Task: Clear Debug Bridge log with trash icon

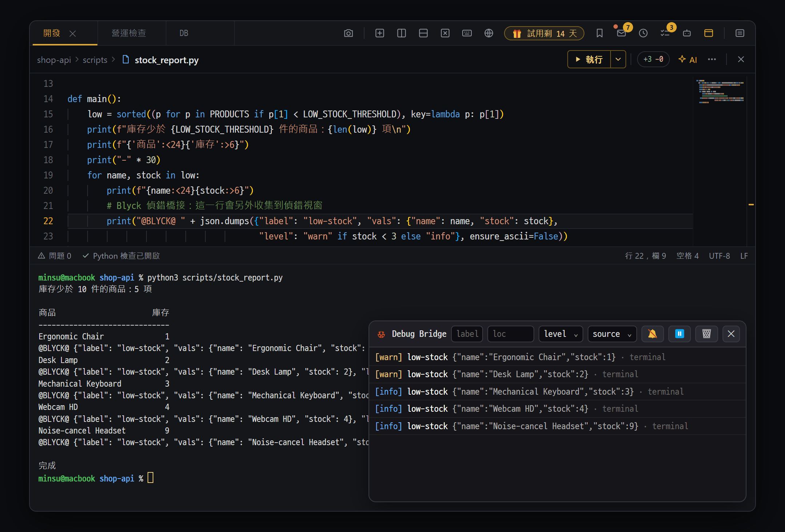Action: click(x=706, y=334)
